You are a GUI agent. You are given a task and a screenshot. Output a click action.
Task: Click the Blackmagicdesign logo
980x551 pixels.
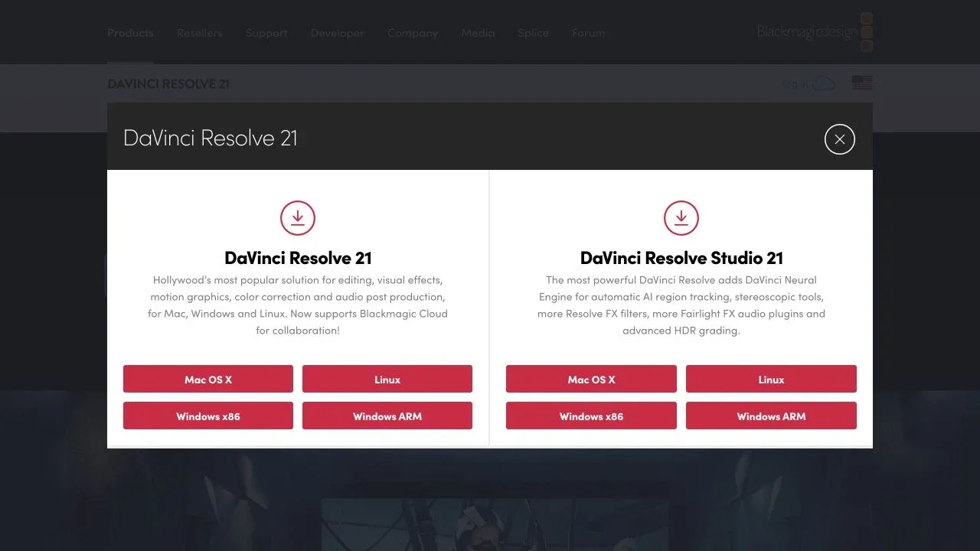[815, 32]
